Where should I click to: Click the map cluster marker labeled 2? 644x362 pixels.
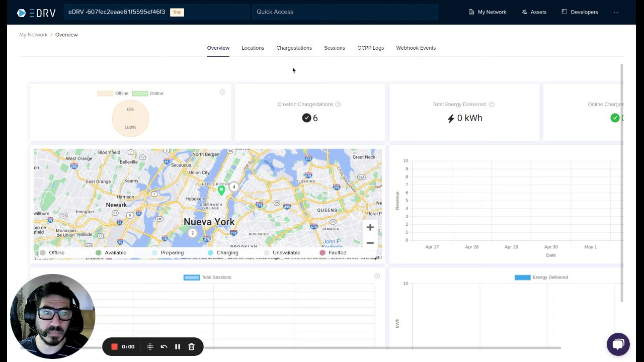[192, 233]
